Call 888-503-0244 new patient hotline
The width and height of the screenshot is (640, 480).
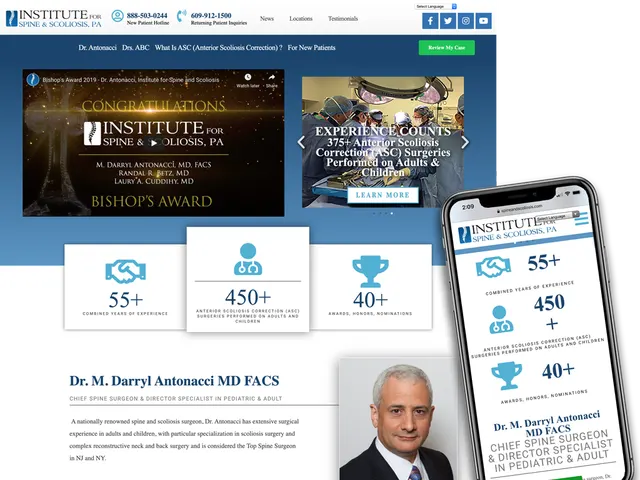(147, 16)
